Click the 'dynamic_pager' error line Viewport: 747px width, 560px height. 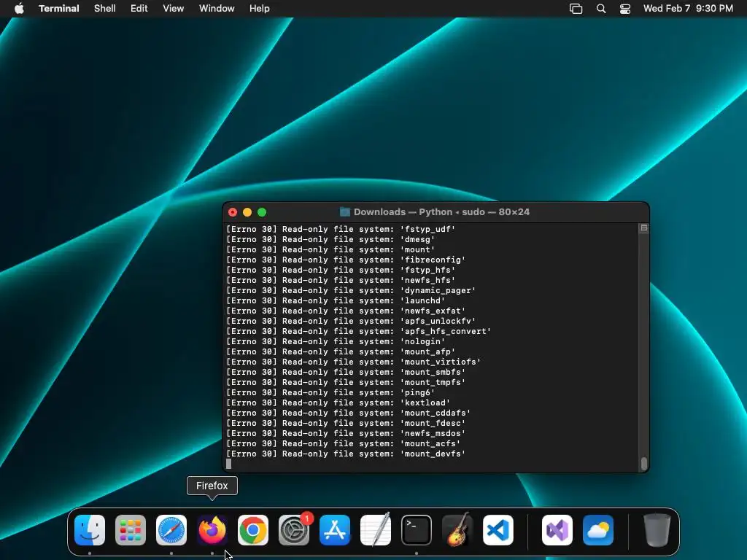(351, 290)
